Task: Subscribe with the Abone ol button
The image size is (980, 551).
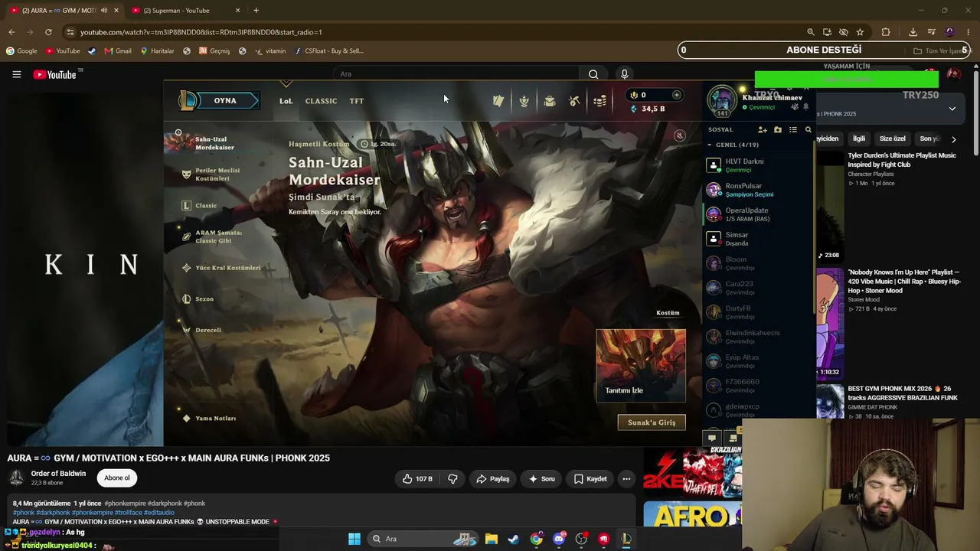Action: click(x=117, y=478)
